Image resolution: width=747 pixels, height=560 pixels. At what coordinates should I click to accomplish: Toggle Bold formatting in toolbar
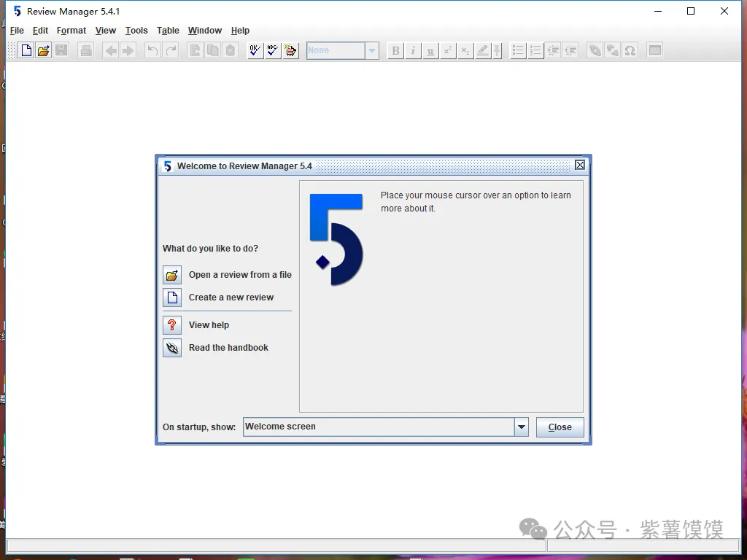[x=395, y=50]
